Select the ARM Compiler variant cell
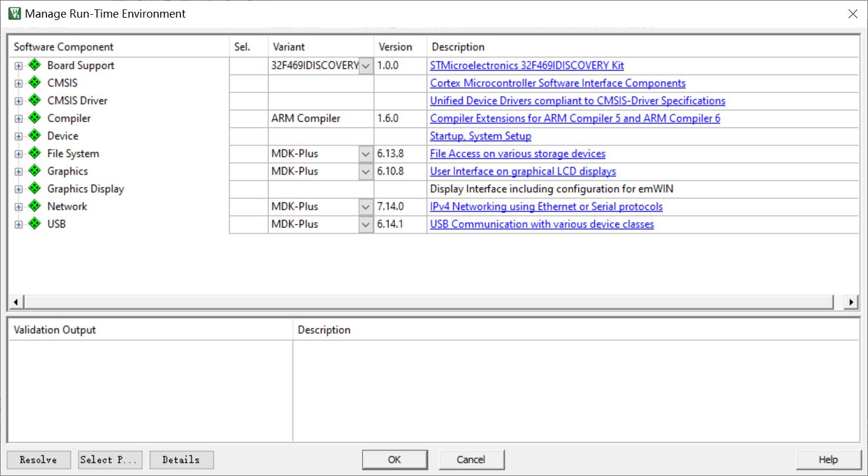This screenshot has height=476, width=868. (321, 118)
